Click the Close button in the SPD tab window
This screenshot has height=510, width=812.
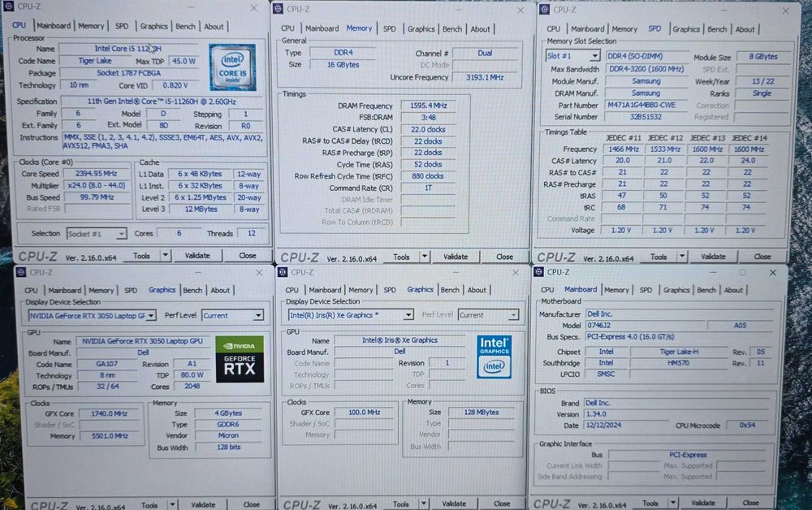click(762, 257)
